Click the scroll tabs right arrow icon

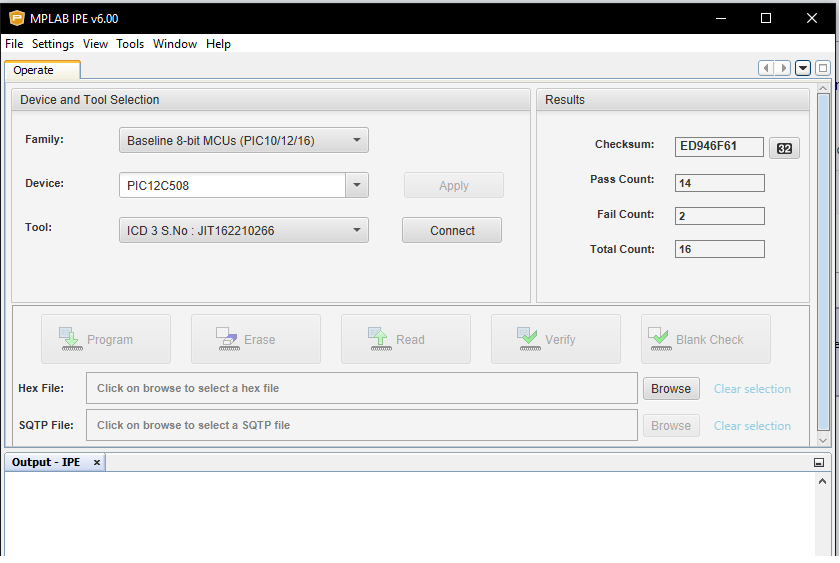point(783,68)
